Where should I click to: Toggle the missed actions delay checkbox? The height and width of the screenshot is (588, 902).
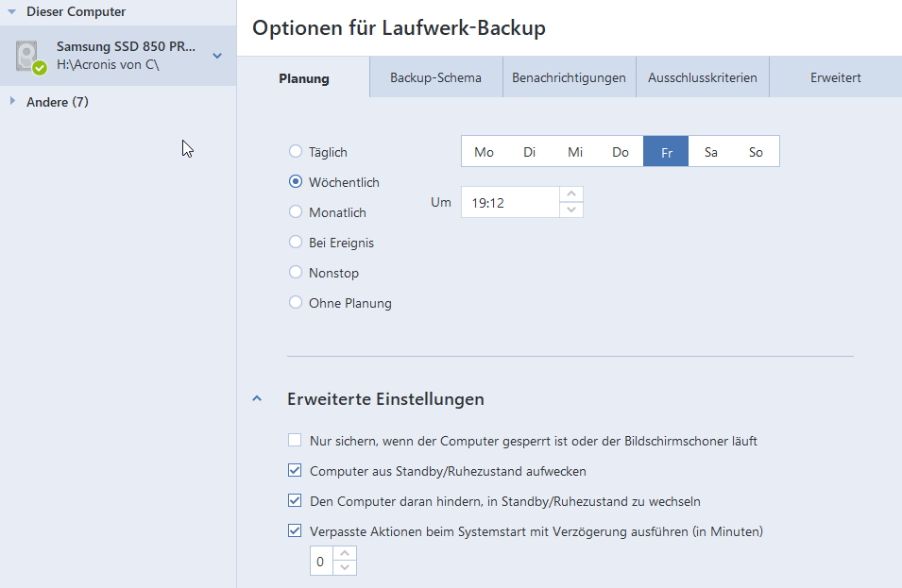click(296, 531)
